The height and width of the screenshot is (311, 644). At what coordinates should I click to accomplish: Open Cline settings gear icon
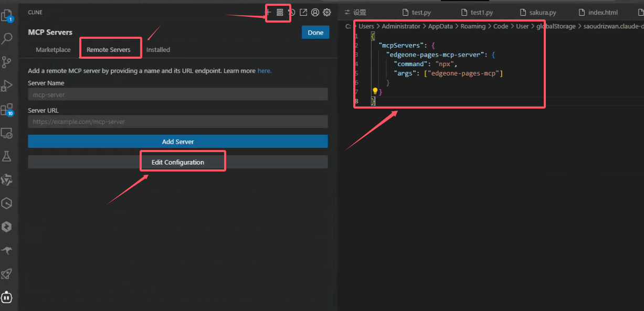[327, 12]
